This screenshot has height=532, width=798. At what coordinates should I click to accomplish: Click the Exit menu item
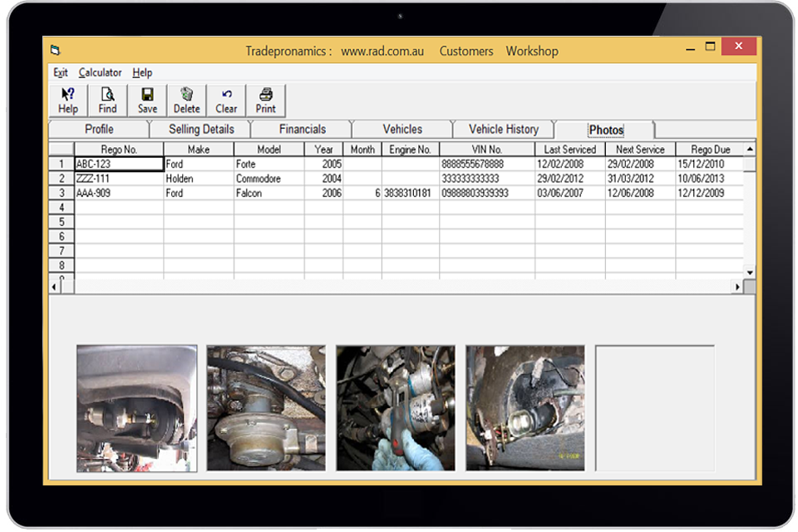[59, 72]
